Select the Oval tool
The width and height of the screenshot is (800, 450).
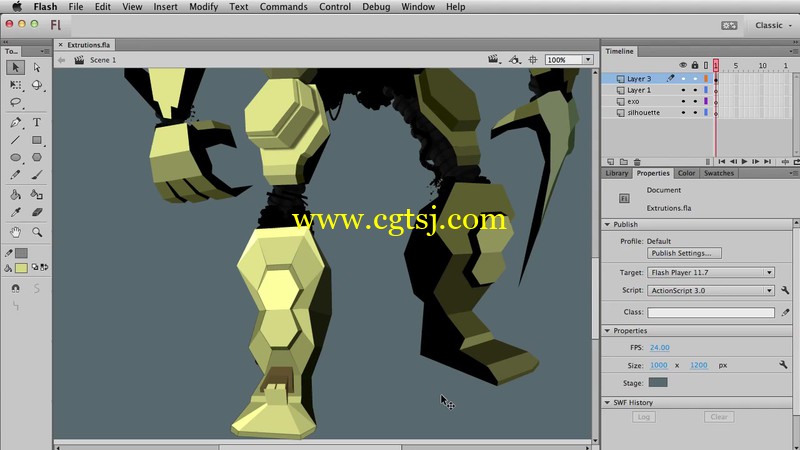[x=15, y=158]
